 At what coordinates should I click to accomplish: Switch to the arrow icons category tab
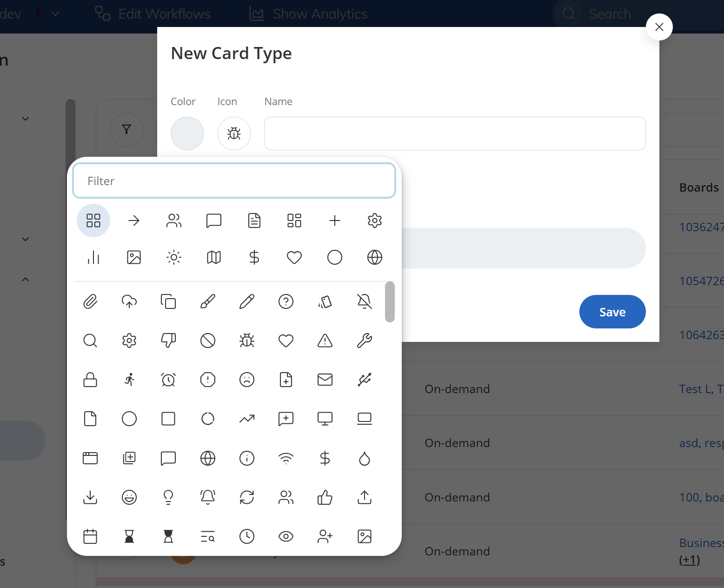point(134,220)
